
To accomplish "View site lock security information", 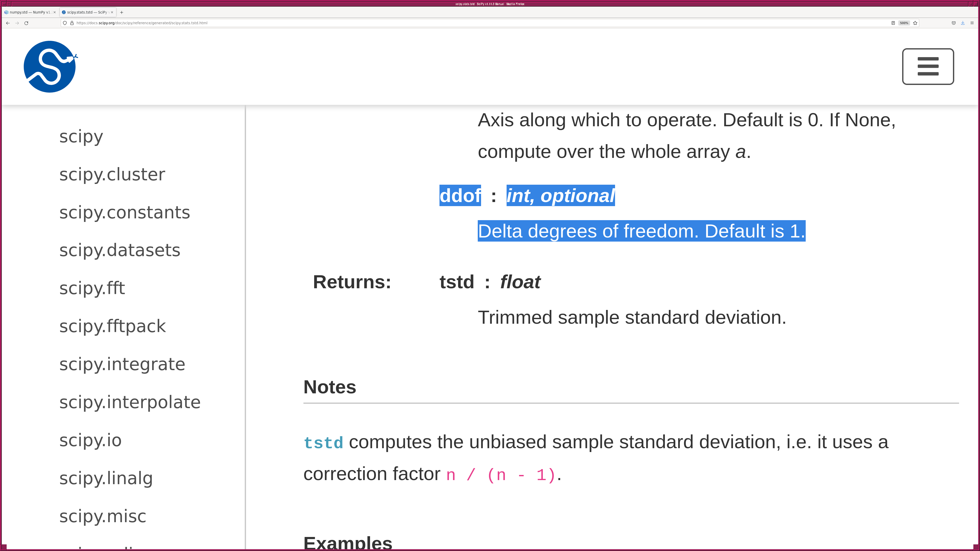I will [72, 23].
